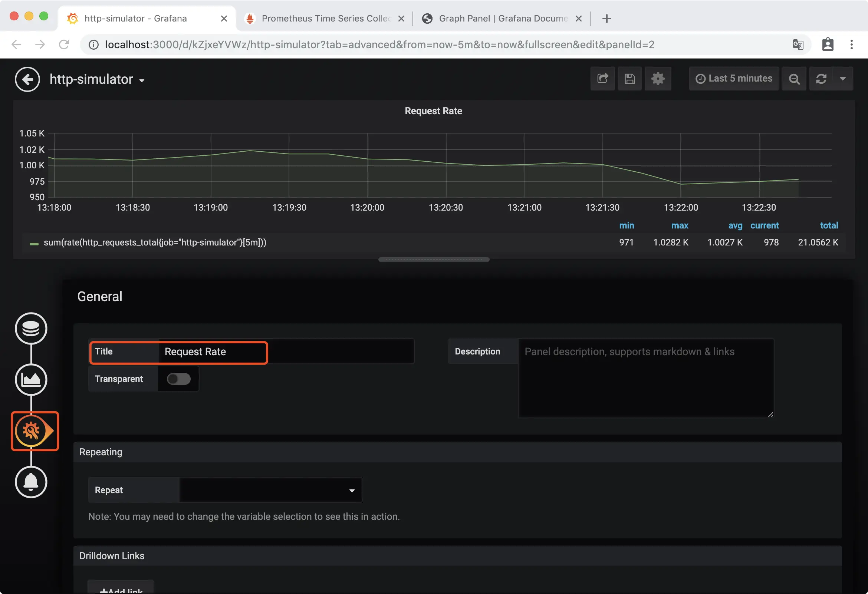The image size is (868, 594).
Task: Open the Repeat dropdown
Action: pos(270,490)
